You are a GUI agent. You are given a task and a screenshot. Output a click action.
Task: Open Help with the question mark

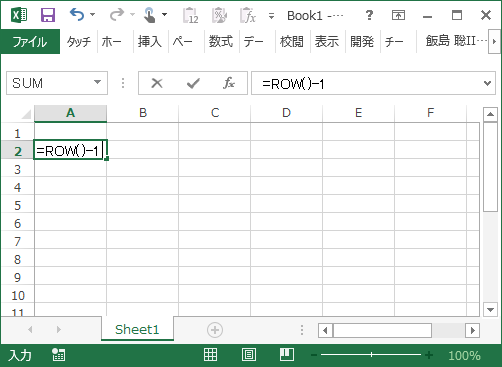coord(369,15)
